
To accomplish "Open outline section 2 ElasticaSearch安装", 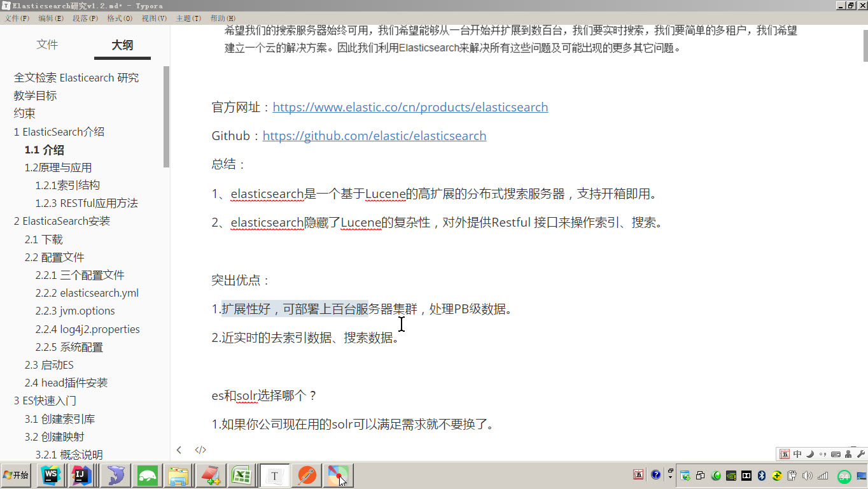I will point(62,221).
